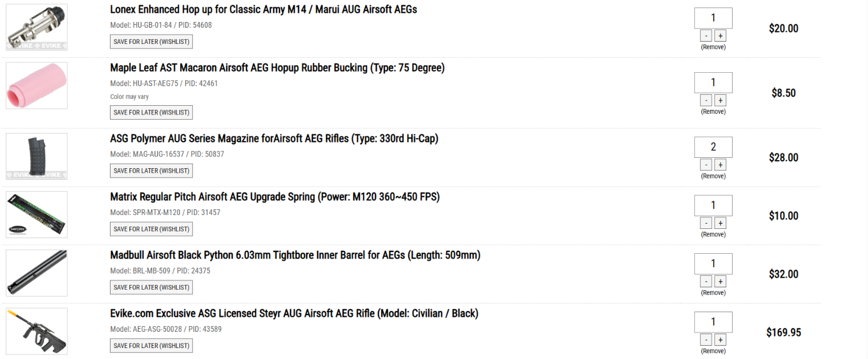
Task: Click plus button for Matrix Upgrade Spring
Action: click(720, 223)
